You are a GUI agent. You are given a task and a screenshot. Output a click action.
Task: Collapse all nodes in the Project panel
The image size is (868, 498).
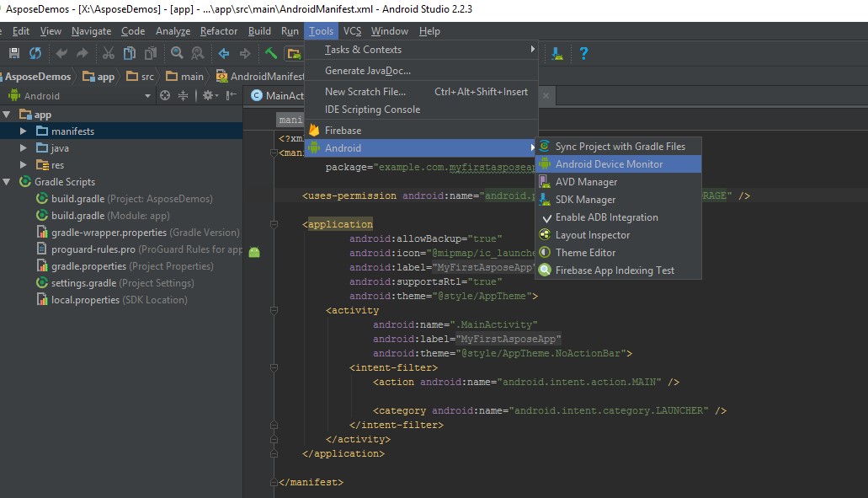[183, 94]
